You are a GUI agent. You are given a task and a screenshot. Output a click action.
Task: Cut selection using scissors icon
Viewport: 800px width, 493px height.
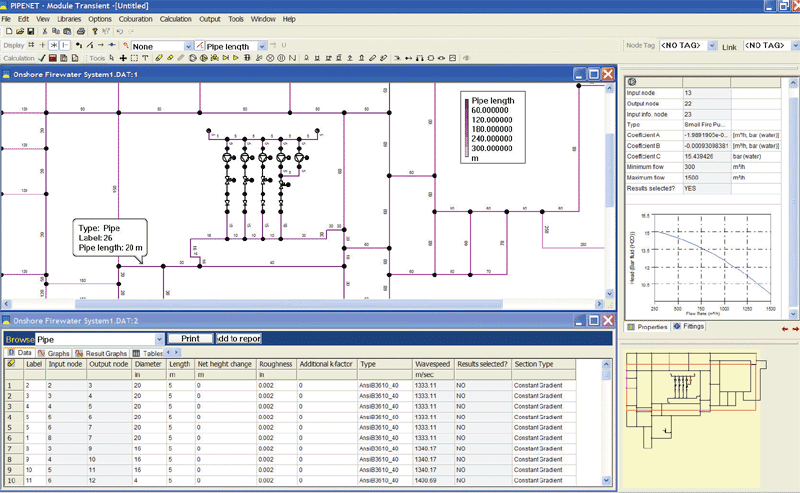[45, 31]
